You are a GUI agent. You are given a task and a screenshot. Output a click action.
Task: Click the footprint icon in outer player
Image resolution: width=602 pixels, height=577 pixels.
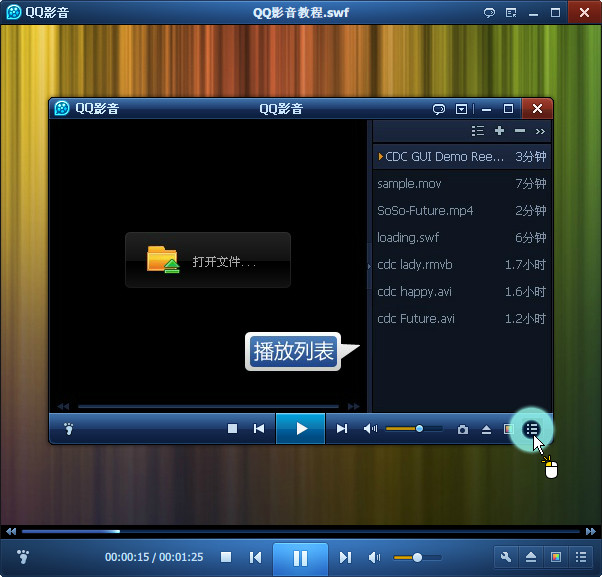(x=23, y=557)
